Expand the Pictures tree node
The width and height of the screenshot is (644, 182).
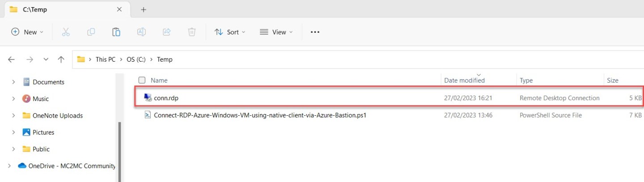click(13, 132)
